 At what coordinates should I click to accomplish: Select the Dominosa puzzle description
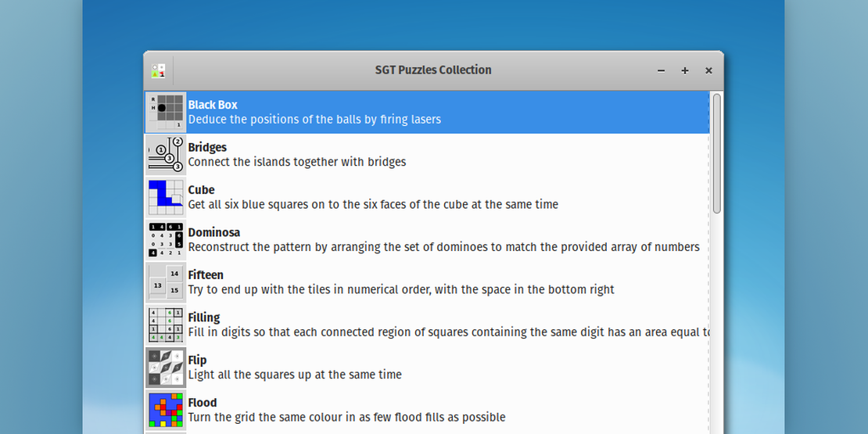[x=443, y=247]
